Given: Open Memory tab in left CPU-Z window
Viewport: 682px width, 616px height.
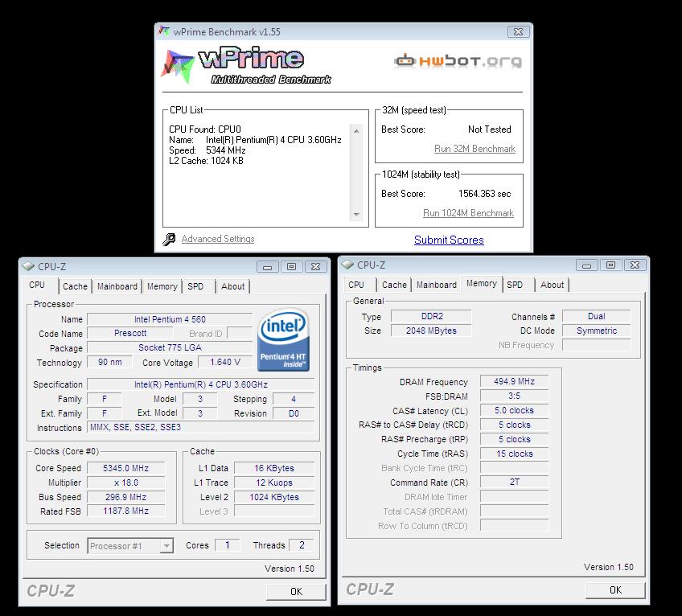Looking at the screenshot, I should pos(162,286).
